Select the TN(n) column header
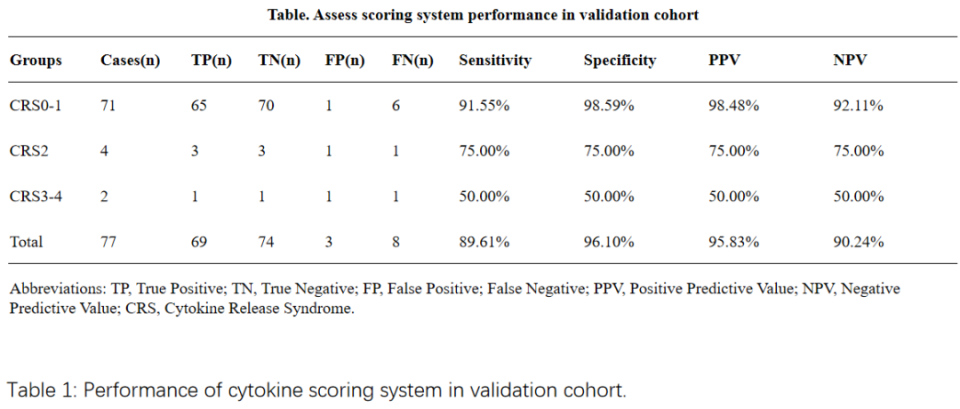This screenshot has height=409, width=960. 279,61
